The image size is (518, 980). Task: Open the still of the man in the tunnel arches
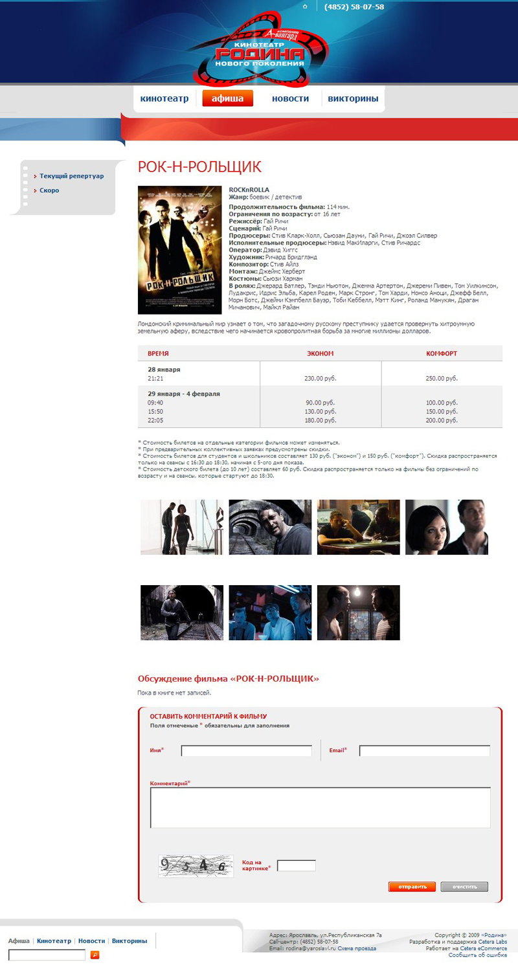pos(270,527)
